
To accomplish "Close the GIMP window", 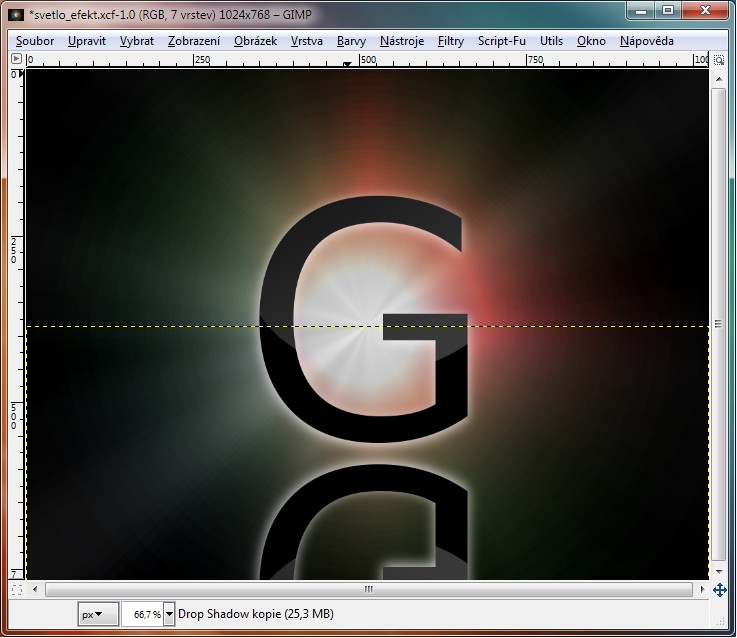I will click(705, 10).
